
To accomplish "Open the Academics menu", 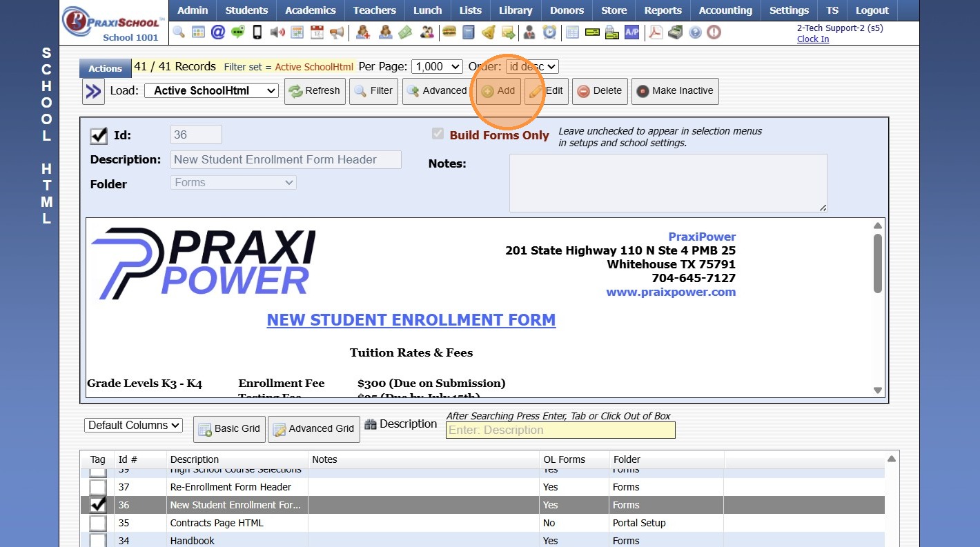I will [311, 10].
